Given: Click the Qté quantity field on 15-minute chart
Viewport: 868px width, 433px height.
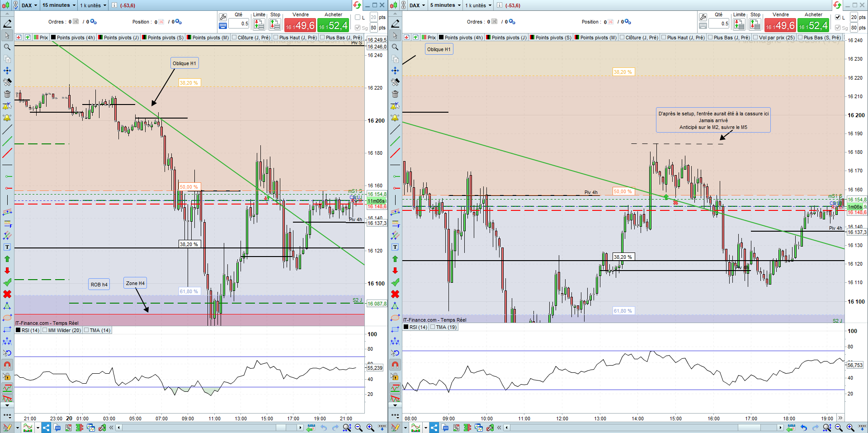Looking at the screenshot, I should coord(239,24).
